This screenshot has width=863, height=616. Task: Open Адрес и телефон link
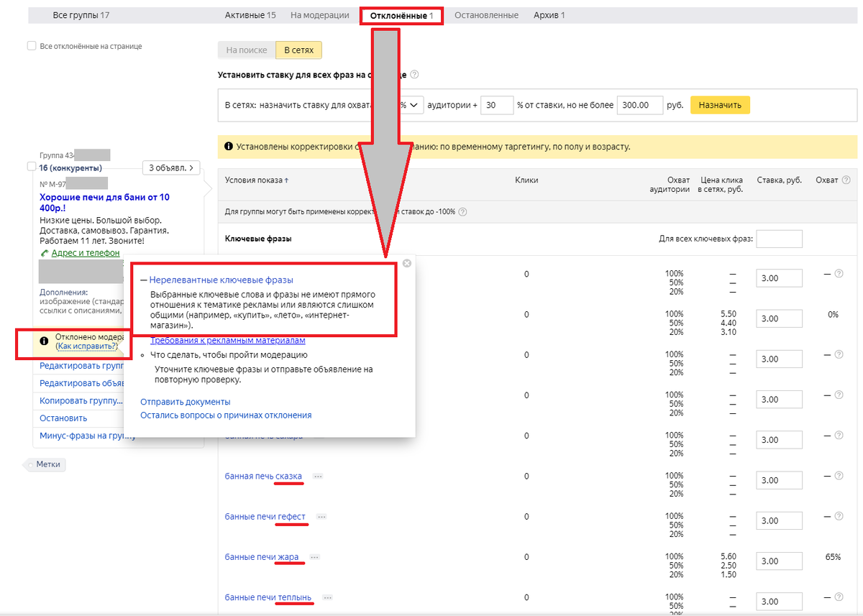[x=86, y=253]
